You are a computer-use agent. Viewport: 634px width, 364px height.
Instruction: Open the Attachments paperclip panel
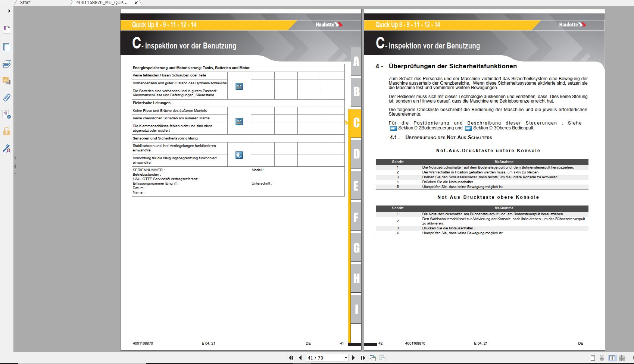[x=7, y=98]
